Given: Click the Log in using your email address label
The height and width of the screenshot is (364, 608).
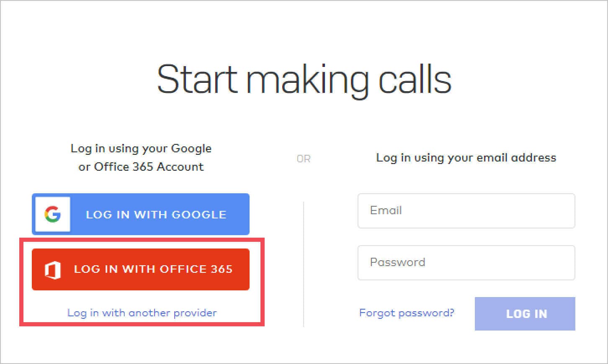Looking at the screenshot, I should [x=466, y=158].
